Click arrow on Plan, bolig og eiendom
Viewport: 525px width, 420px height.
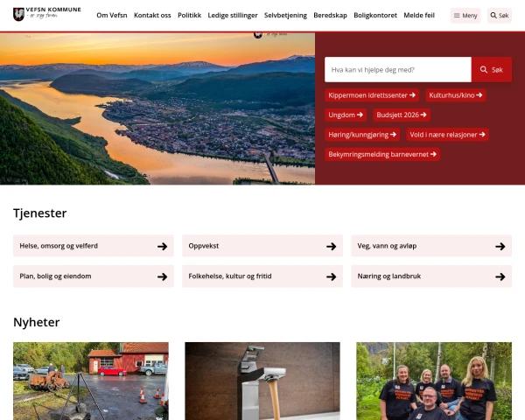tap(163, 276)
